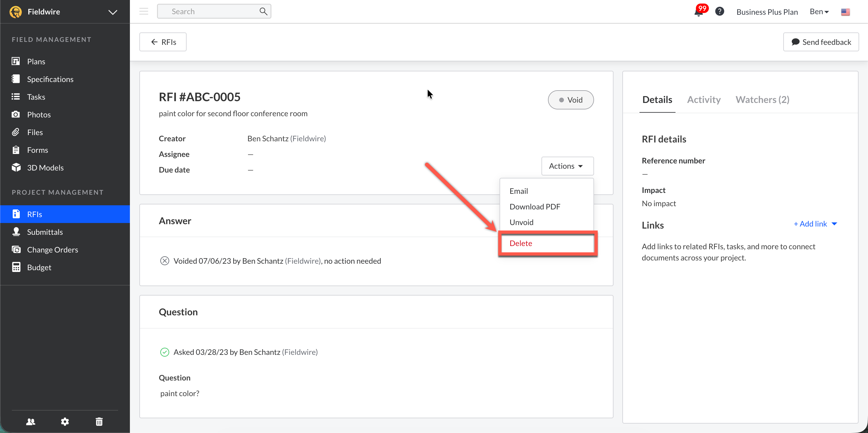Expand the Ben user menu
Image resolution: width=868 pixels, height=433 pixels.
819,12
